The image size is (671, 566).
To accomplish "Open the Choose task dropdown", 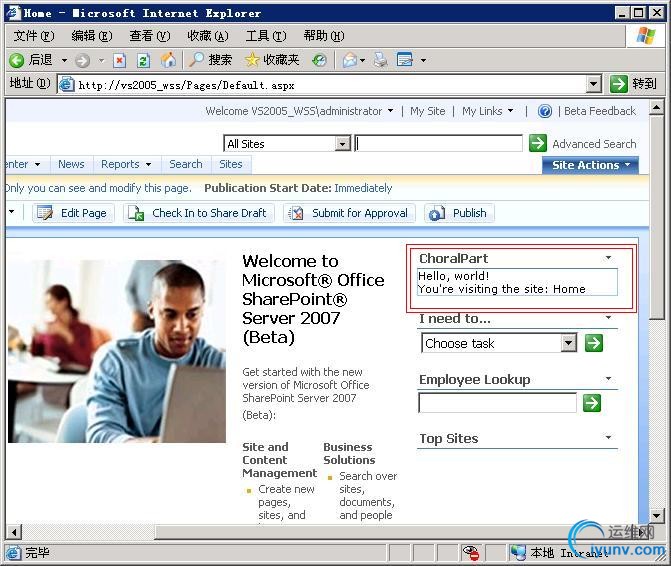I will coord(569,343).
